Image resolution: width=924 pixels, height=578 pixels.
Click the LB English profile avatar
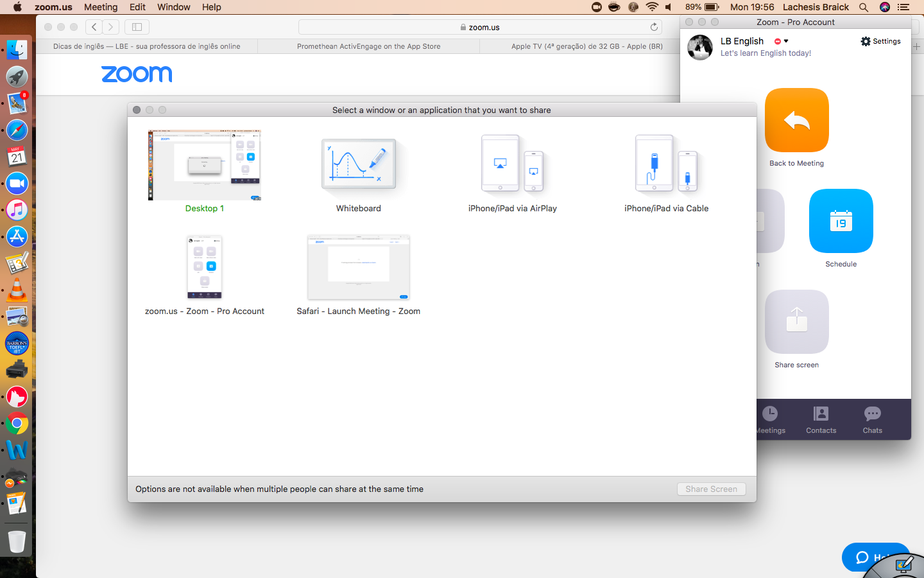tap(700, 48)
